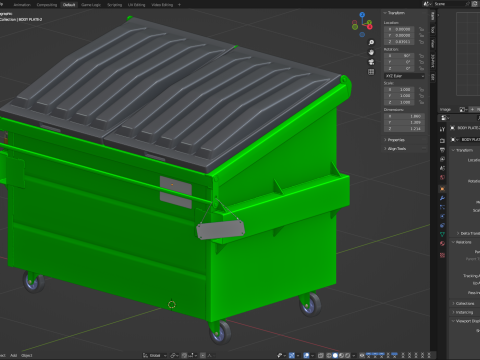Toggle lock on Location X
Screen dimensions: 480x360
(422, 29)
